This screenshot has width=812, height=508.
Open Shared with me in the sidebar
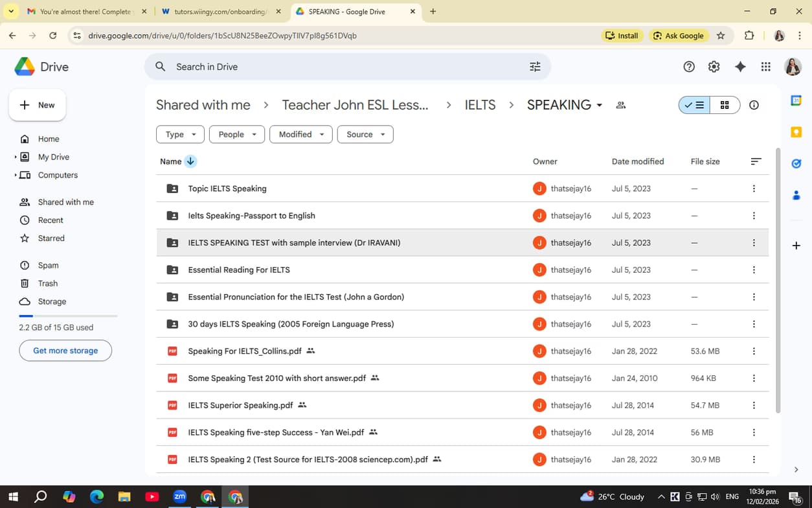[x=65, y=202]
